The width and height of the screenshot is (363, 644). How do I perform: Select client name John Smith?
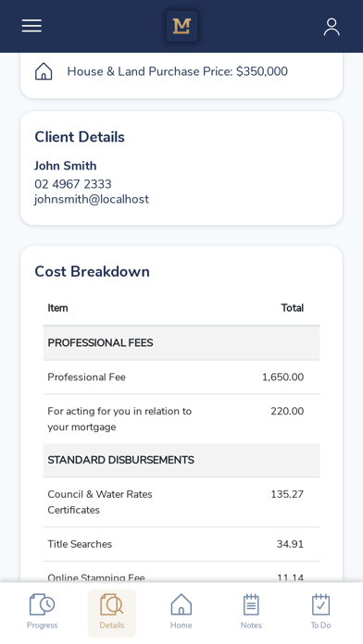(66, 166)
